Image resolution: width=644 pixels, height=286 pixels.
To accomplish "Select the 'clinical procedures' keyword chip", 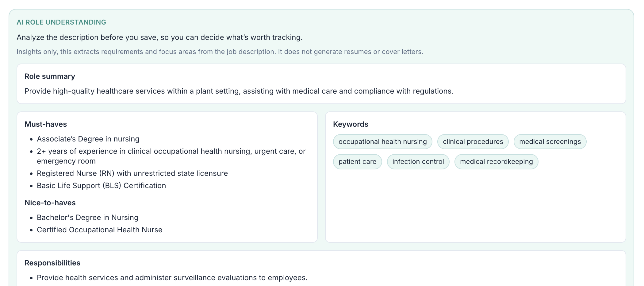I will 473,141.
